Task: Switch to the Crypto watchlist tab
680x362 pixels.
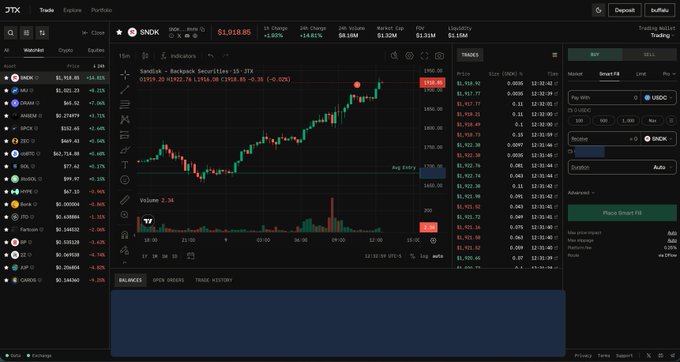Action: click(65, 50)
